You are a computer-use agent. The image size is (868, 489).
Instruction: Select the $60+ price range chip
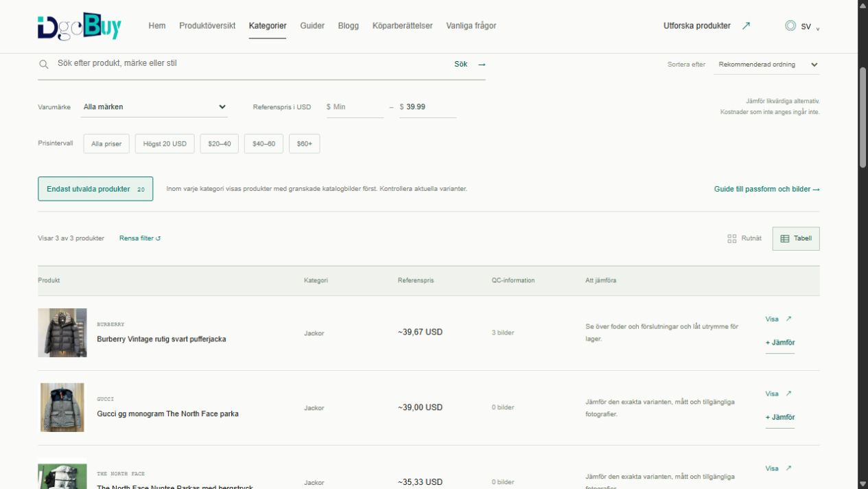tap(305, 144)
